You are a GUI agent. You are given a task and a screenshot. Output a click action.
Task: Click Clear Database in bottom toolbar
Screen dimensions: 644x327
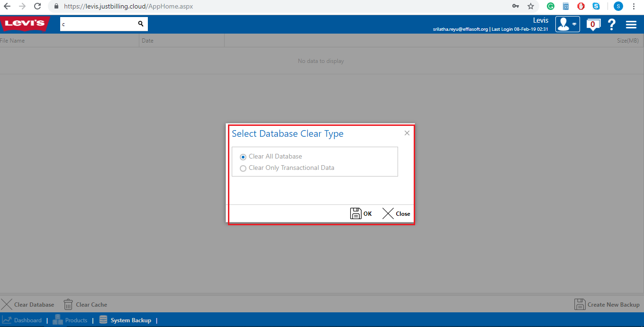pos(27,305)
